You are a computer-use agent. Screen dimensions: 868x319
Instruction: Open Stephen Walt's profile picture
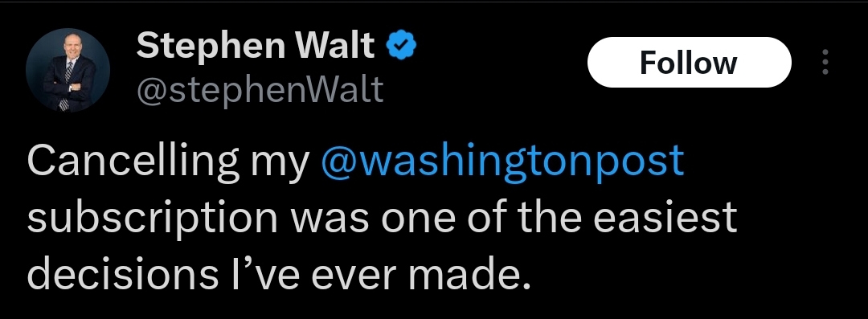pos(68,71)
